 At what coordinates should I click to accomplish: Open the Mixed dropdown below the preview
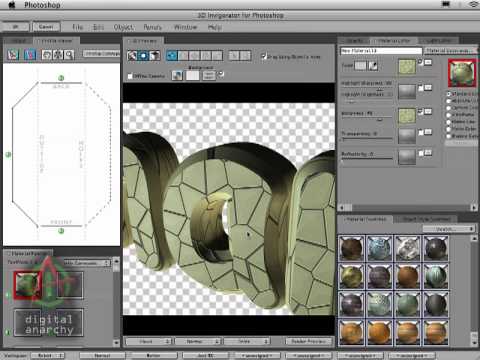pyautogui.click(x=148, y=341)
